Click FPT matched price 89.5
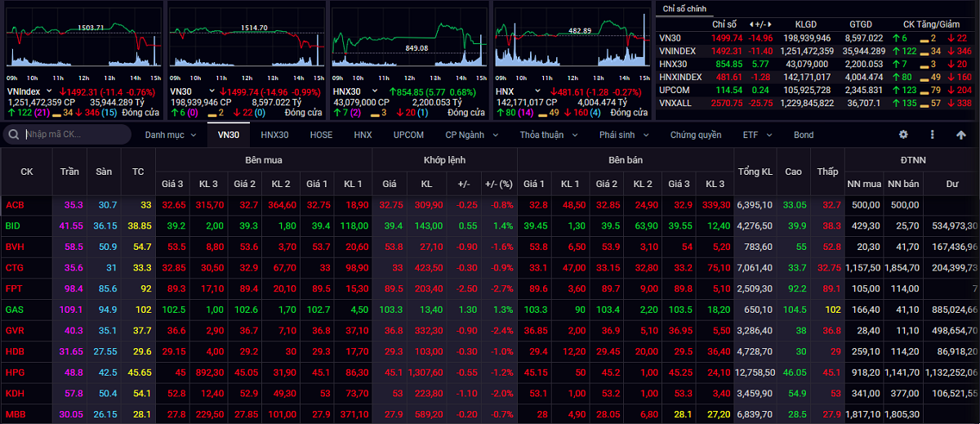Image resolution: width=980 pixels, height=424 pixels. (x=392, y=288)
